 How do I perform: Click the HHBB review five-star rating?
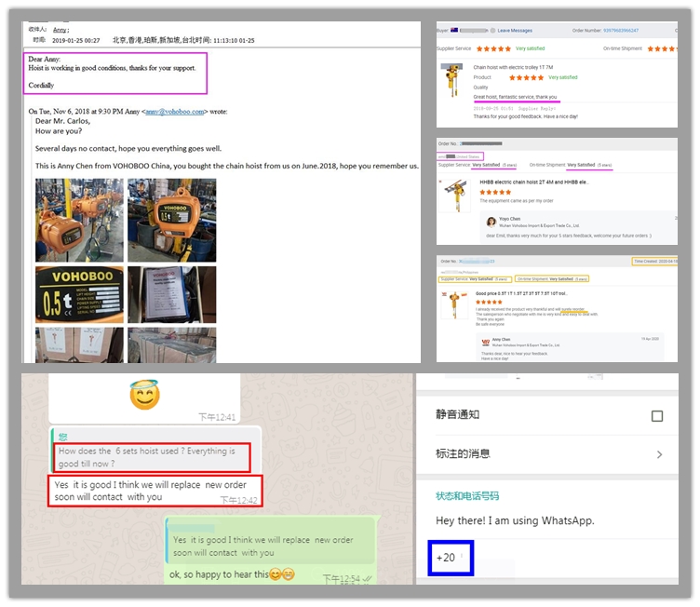click(493, 192)
